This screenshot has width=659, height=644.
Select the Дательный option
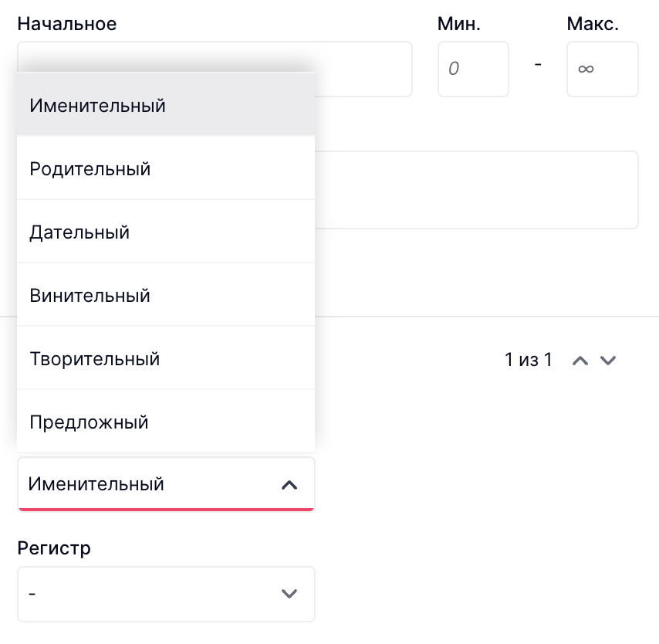(x=166, y=232)
